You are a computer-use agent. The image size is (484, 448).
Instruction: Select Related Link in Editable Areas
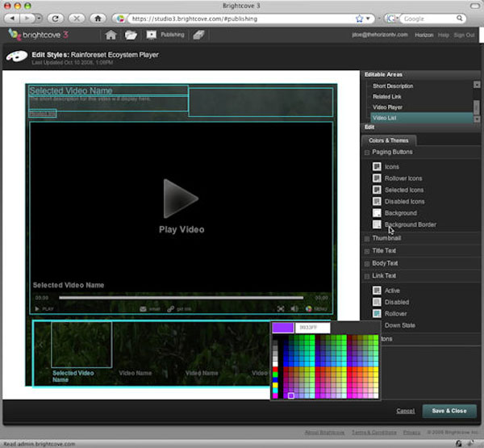click(386, 97)
